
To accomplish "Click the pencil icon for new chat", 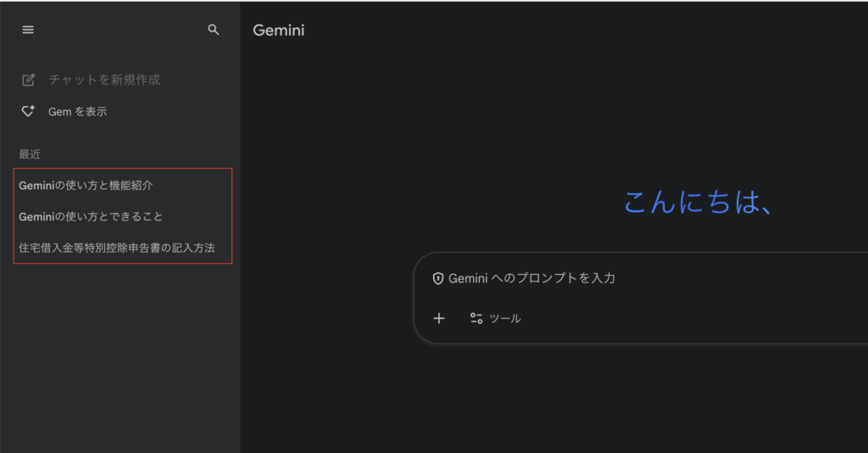I will (x=28, y=80).
